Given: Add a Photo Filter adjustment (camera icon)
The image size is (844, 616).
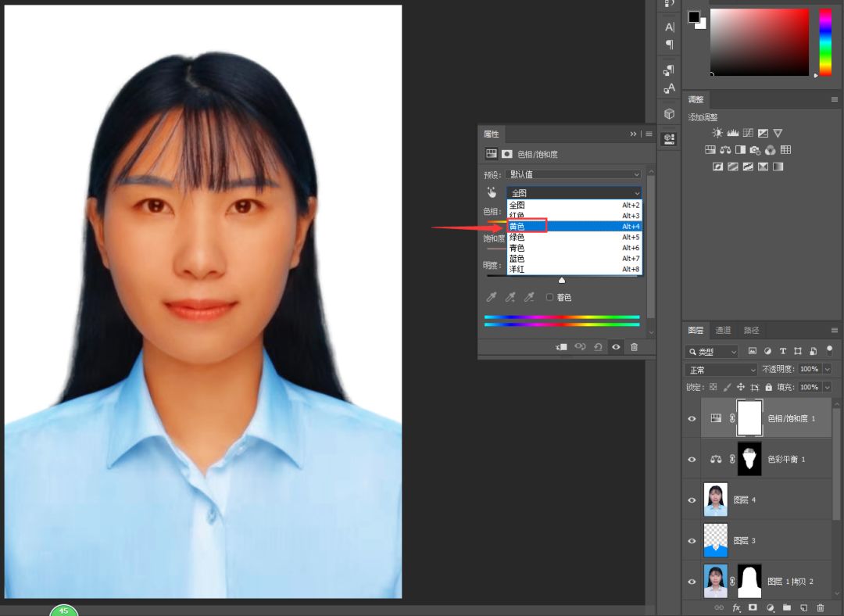Looking at the screenshot, I should [755, 150].
